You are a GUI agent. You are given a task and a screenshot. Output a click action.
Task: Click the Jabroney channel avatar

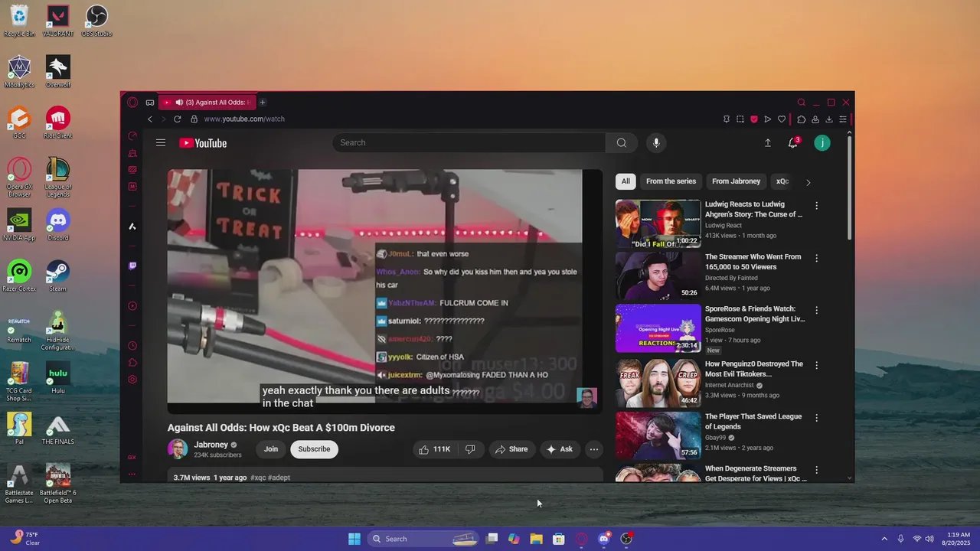178,449
